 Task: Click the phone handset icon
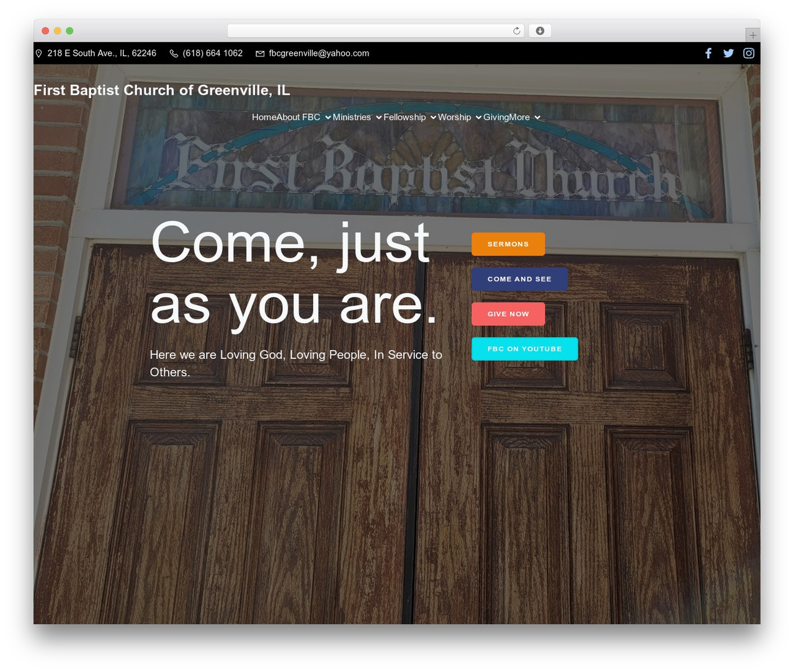coord(174,53)
